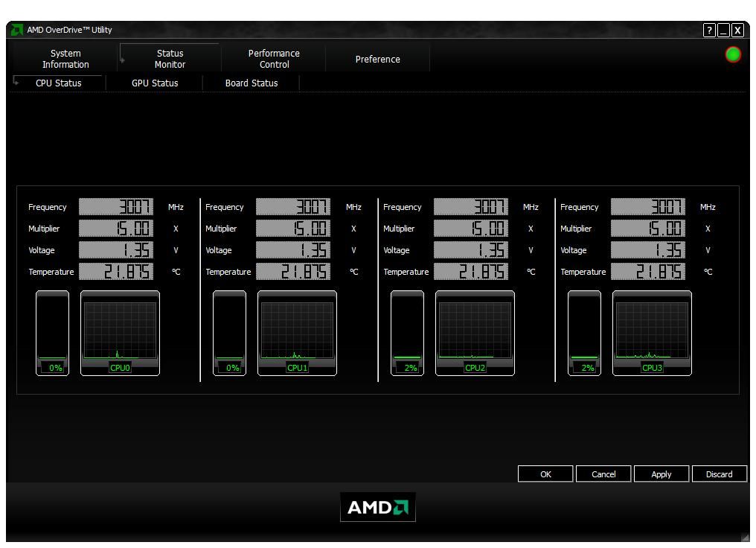Screen dimensions: 756x548
Task: Click the AMD logo at the bottom
Action: pyautogui.click(x=377, y=507)
